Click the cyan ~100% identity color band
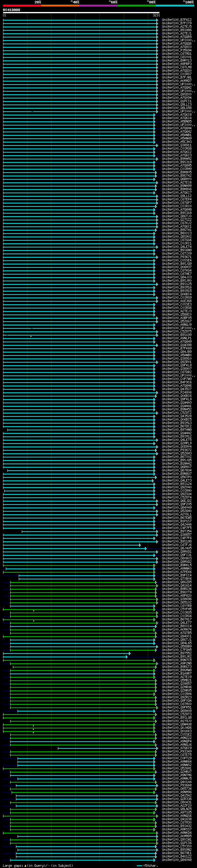197x868 pixels. click(175, 6)
